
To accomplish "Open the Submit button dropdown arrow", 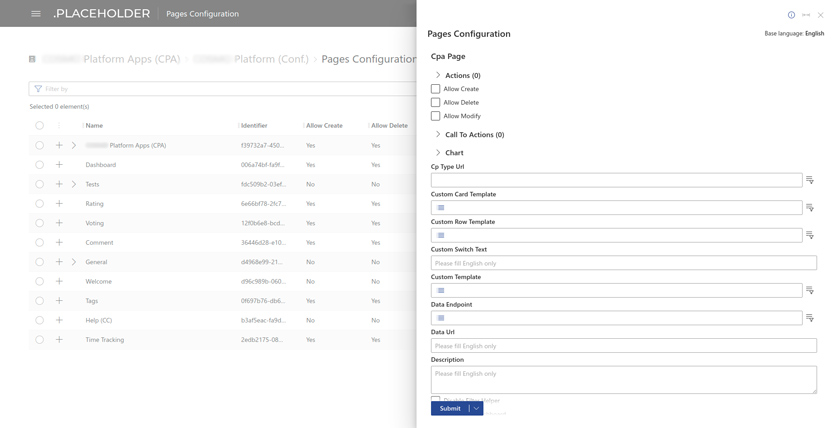I will click(476, 408).
